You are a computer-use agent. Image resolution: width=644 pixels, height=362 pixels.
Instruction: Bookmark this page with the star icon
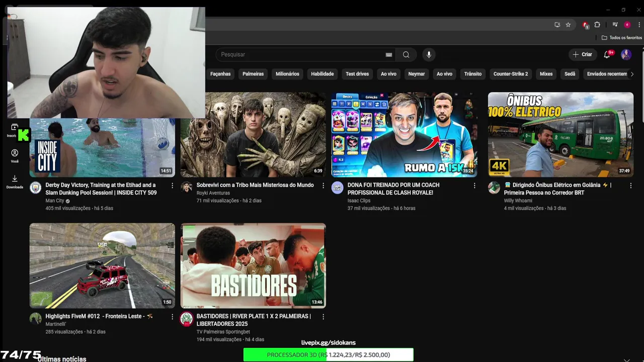568,25
